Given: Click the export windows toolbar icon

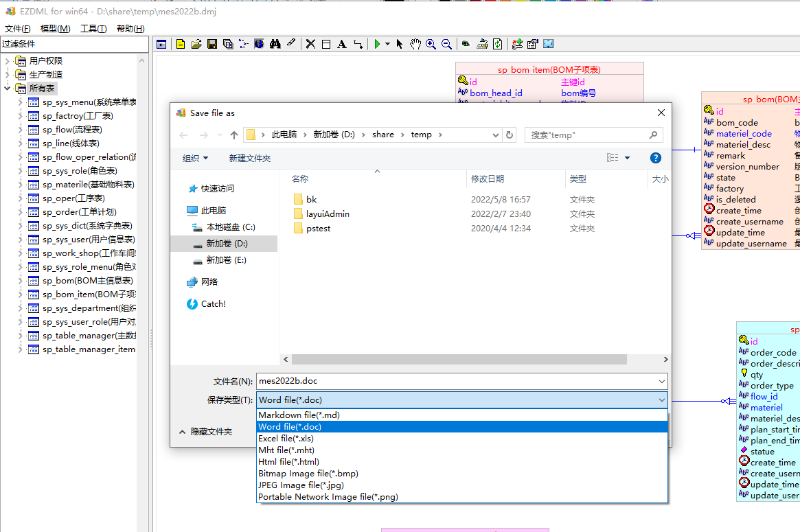Looking at the screenshot, I should click(228, 45).
